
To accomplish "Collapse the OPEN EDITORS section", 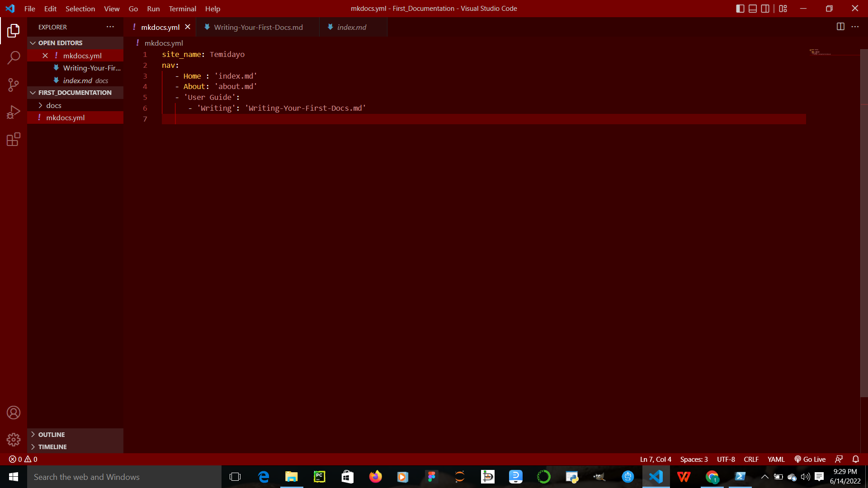I will (60, 43).
